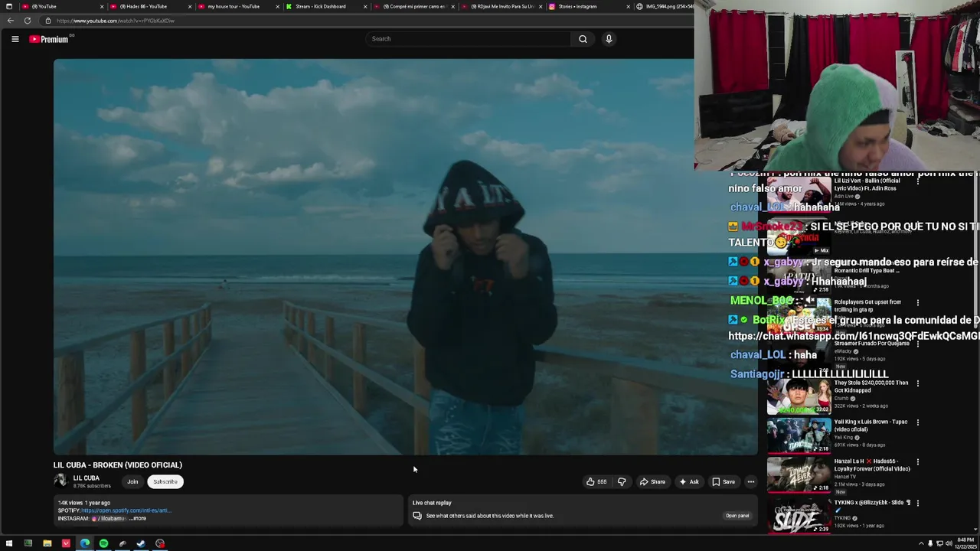Open Yaii King x Luis Brown Tupac thumbnail

(799, 436)
